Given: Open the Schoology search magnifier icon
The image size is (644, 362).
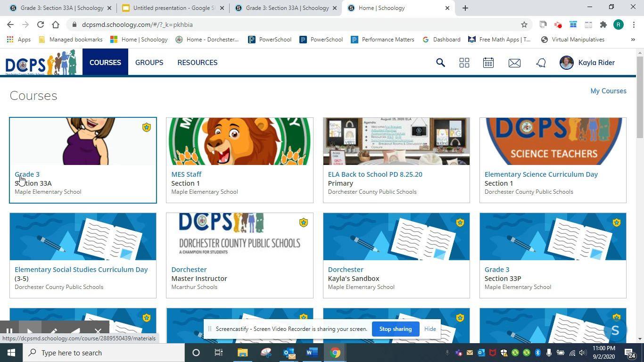Looking at the screenshot, I should pos(440,63).
